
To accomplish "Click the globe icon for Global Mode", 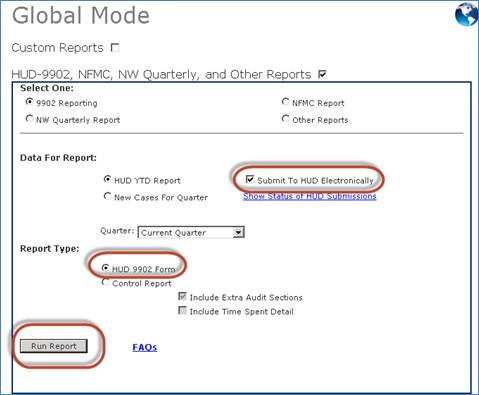I will click(467, 14).
